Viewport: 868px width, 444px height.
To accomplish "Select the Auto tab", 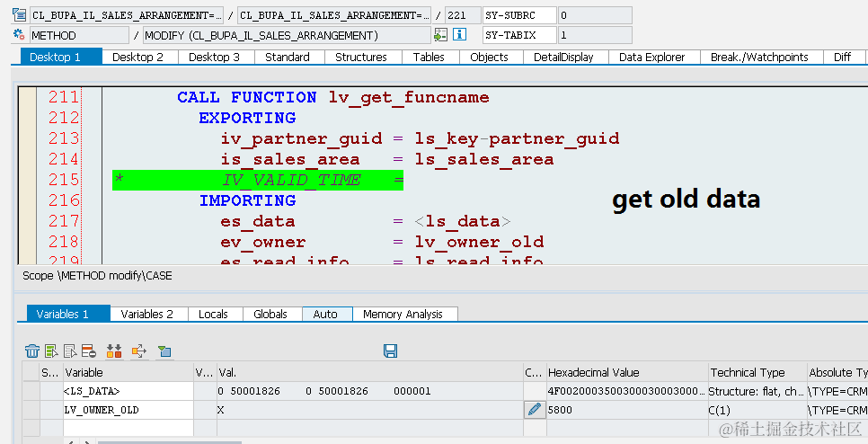I will point(325,314).
